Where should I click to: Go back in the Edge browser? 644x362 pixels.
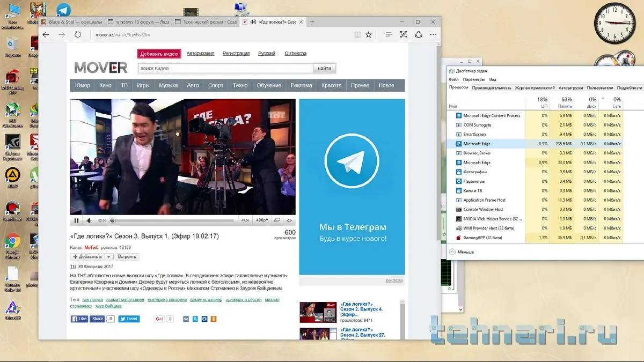click(46, 34)
